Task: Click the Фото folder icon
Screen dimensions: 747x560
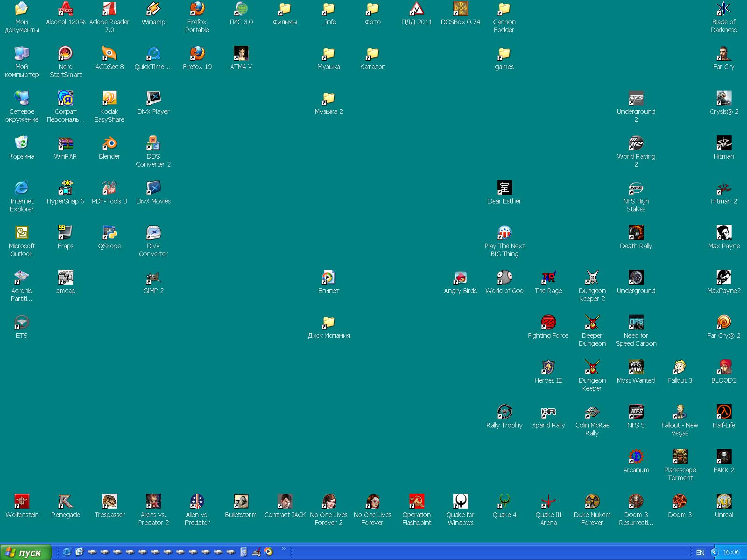Action: (x=373, y=8)
